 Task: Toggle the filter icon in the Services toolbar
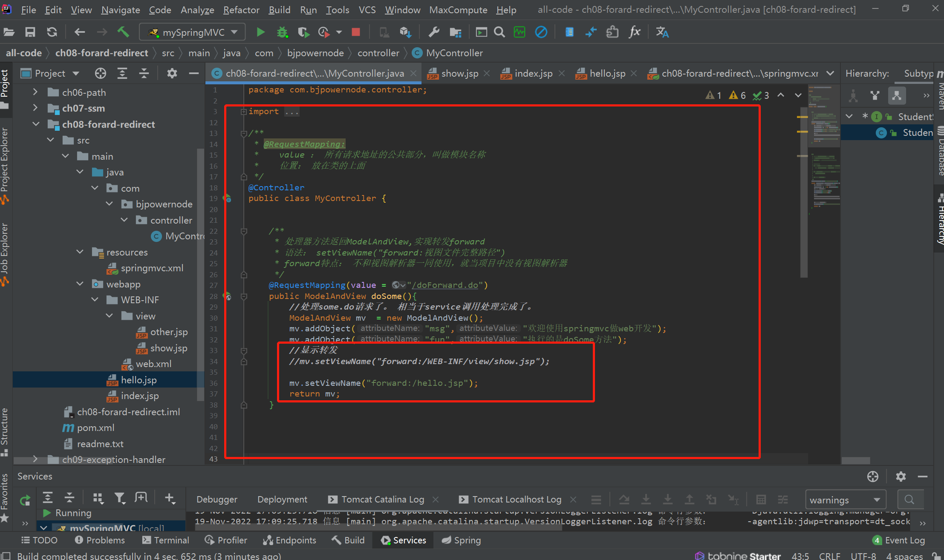coord(120,498)
